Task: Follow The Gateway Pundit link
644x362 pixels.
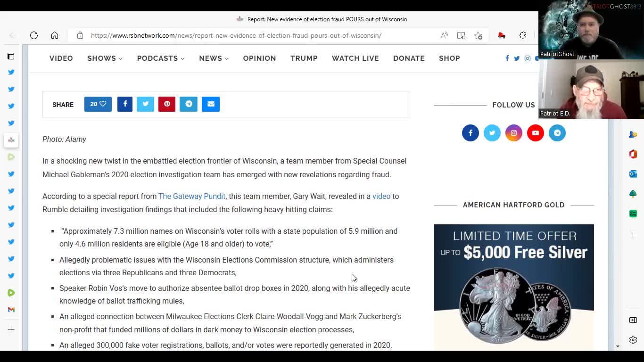Action: click(x=192, y=196)
